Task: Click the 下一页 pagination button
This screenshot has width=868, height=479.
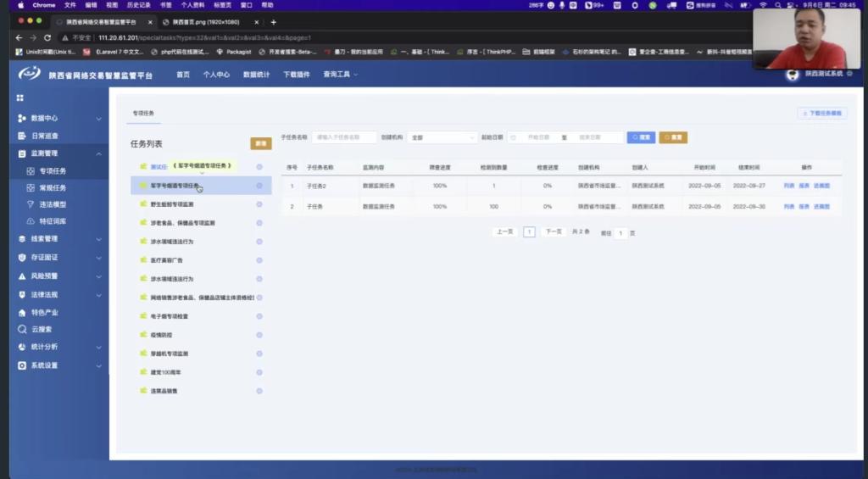Action: coord(554,232)
